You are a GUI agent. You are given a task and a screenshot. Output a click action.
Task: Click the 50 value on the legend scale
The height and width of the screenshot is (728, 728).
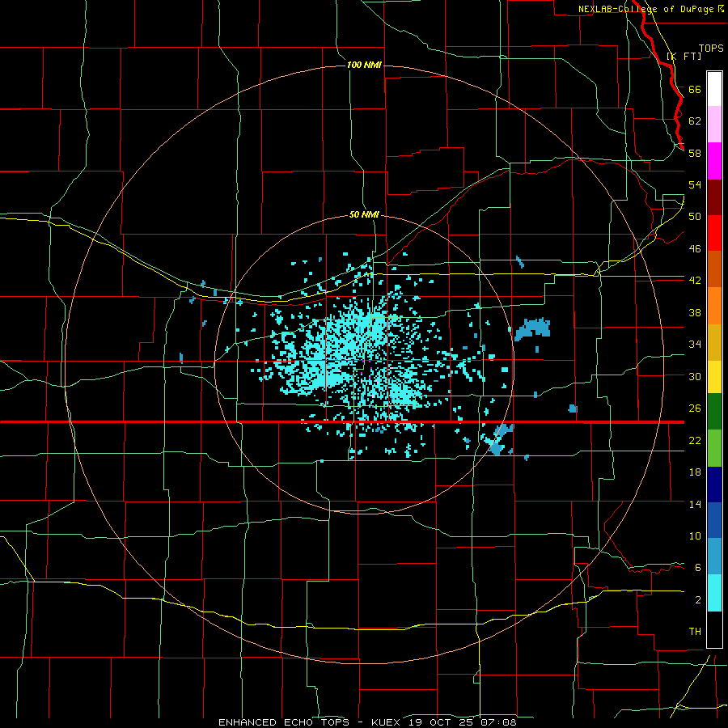695,217
